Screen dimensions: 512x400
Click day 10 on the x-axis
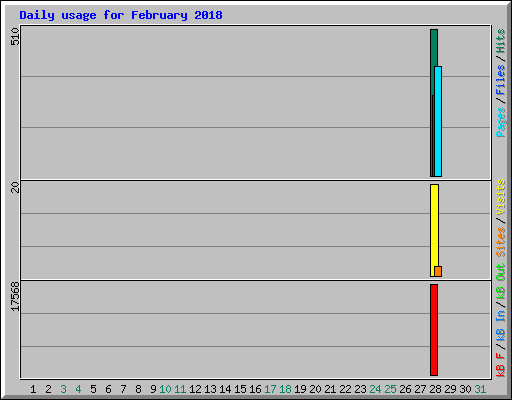coord(165,389)
